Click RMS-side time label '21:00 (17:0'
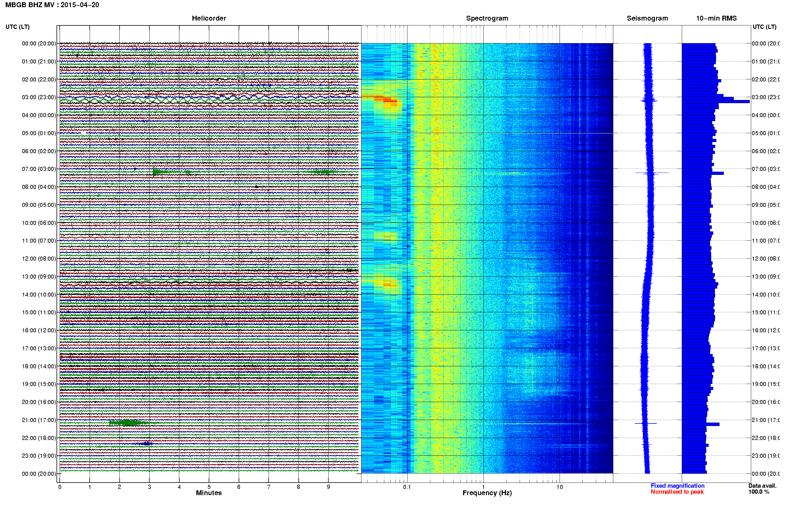 (766, 420)
